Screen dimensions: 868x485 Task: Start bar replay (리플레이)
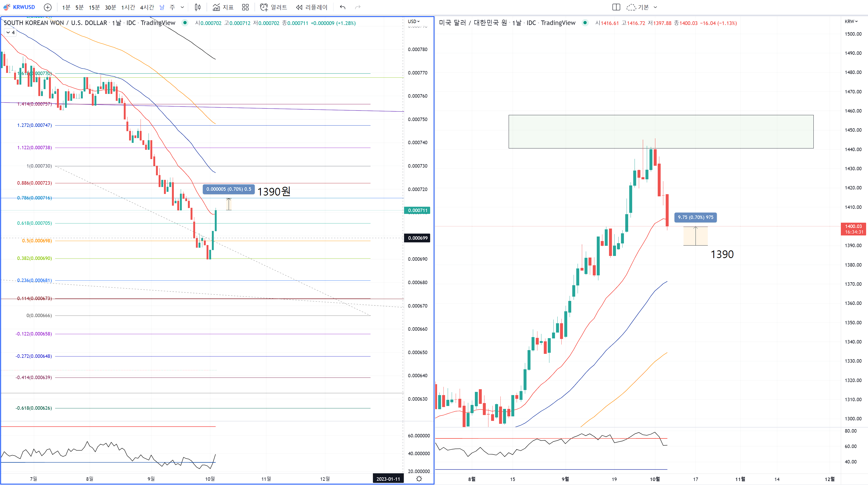pyautogui.click(x=312, y=7)
